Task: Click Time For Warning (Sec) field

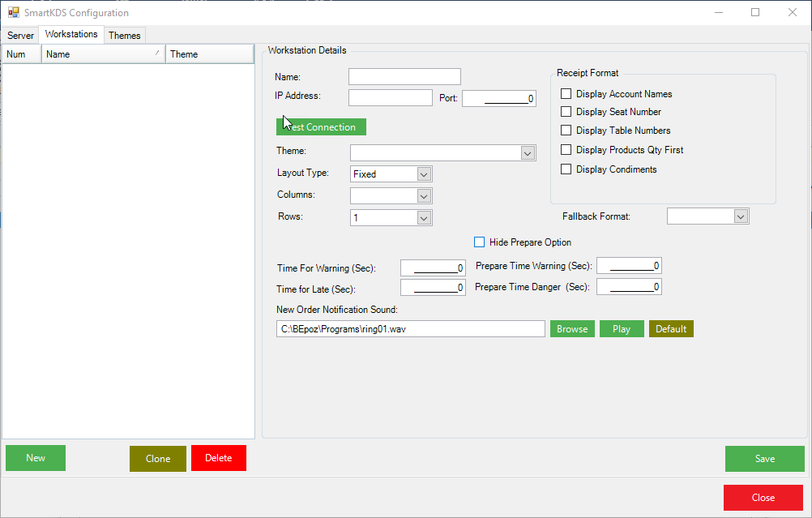Action: [433, 268]
